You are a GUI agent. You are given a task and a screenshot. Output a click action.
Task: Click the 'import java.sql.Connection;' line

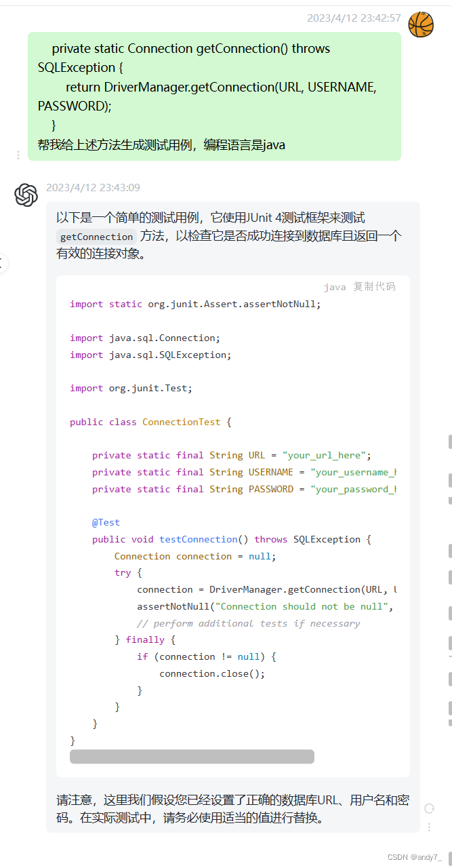(145, 338)
